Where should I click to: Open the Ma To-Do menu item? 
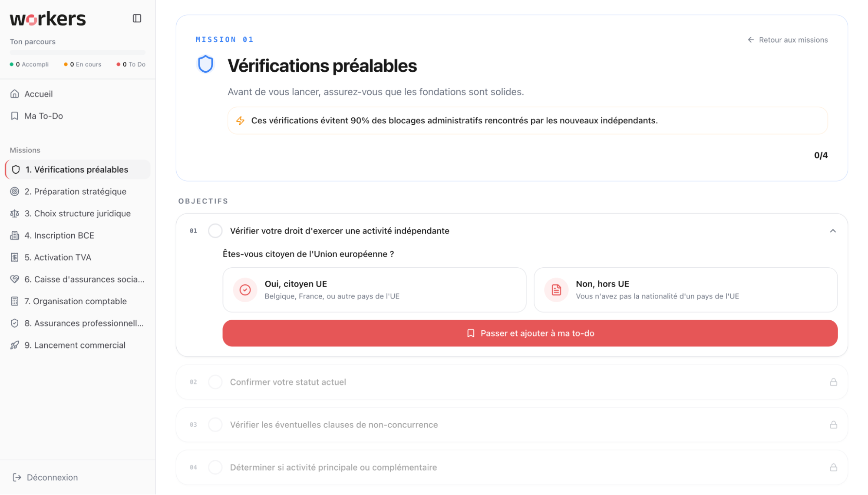pyautogui.click(x=43, y=116)
